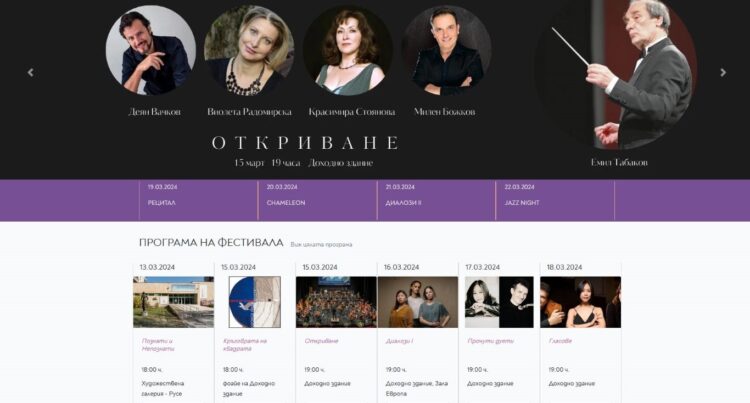Open the 20.03.2024 Chameleon event tab
This screenshot has width=750, height=403.
tap(318, 200)
